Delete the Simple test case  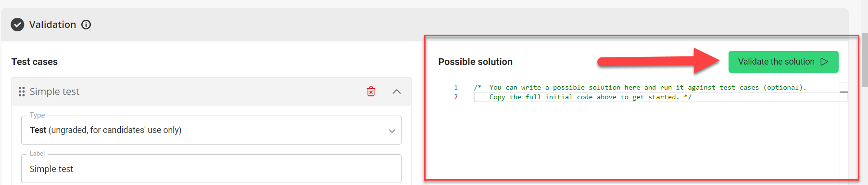coord(371,92)
